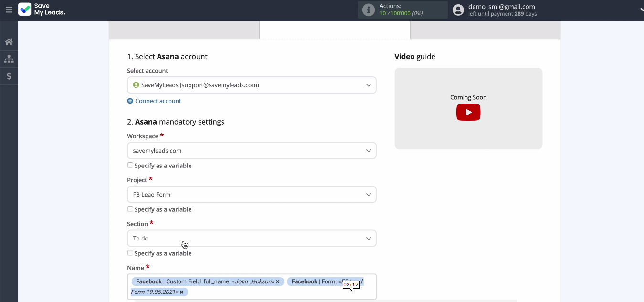Click the plus icon beside Connect account
644x302 pixels.
point(130,101)
